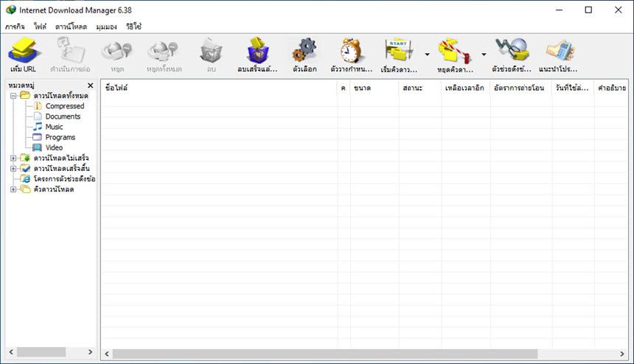Expand the คิวดาวน์โหลด tree node
This screenshot has height=364, width=634.
click(x=13, y=189)
